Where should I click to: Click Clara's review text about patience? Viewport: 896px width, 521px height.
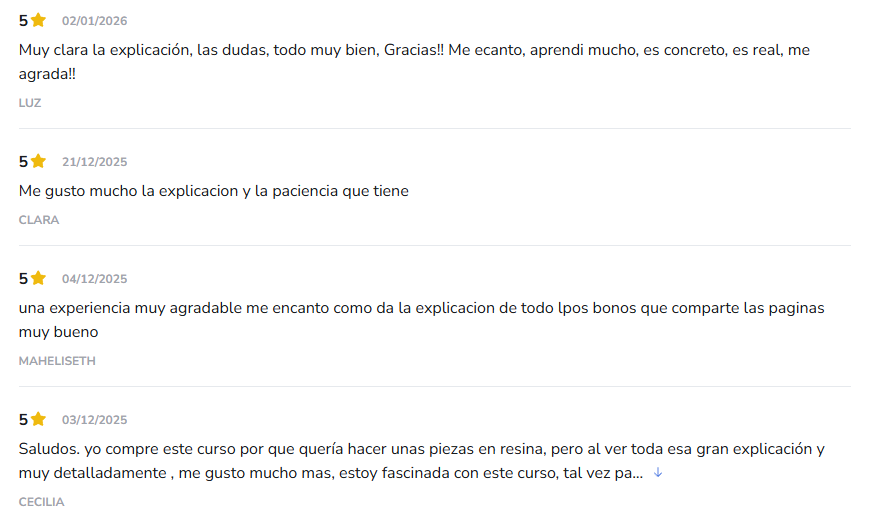(x=214, y=190)
